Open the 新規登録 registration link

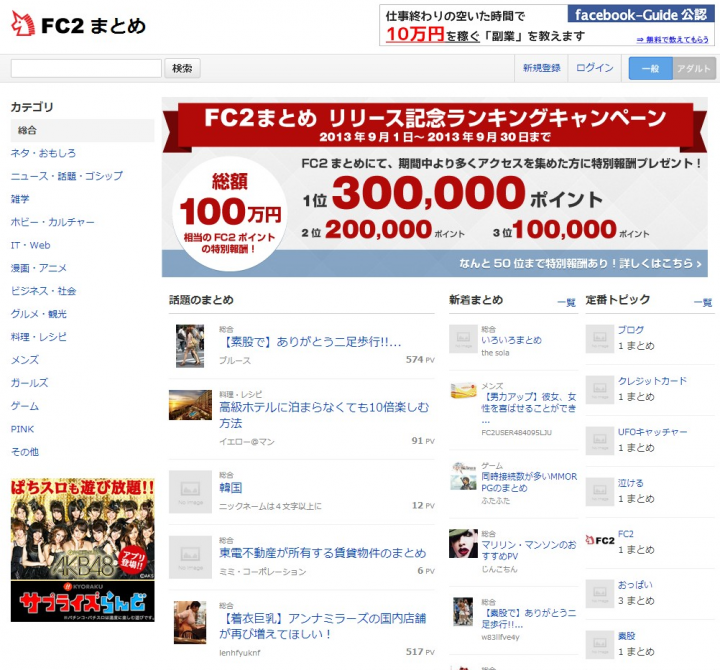tap(542, 68)
